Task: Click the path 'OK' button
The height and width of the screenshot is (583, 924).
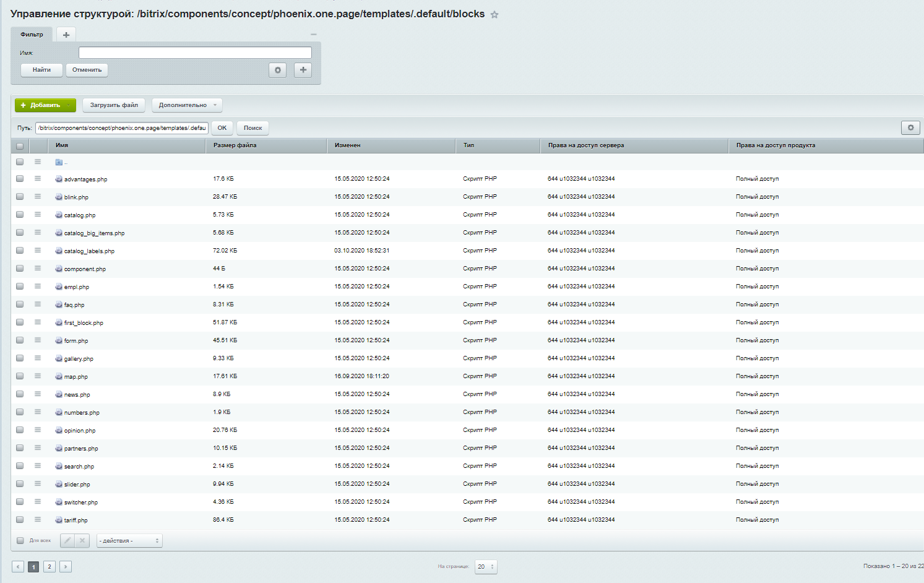Action: (222, 128)
